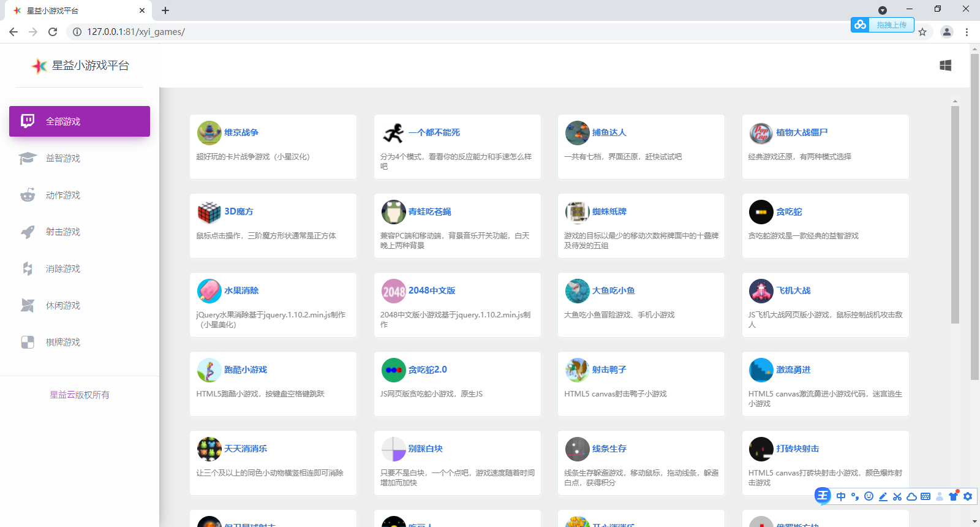Open the IME soft keyboard icon

[925, 496]
